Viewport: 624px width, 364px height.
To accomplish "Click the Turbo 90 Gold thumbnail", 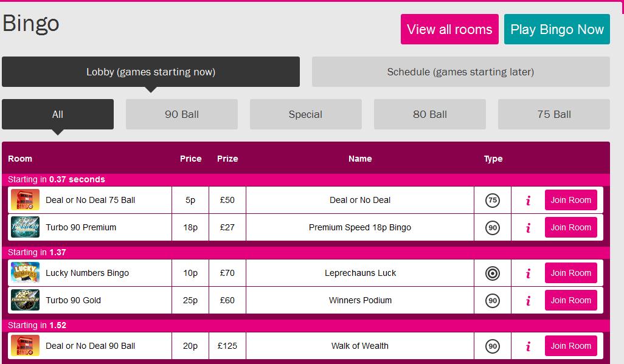I will 25,300.
